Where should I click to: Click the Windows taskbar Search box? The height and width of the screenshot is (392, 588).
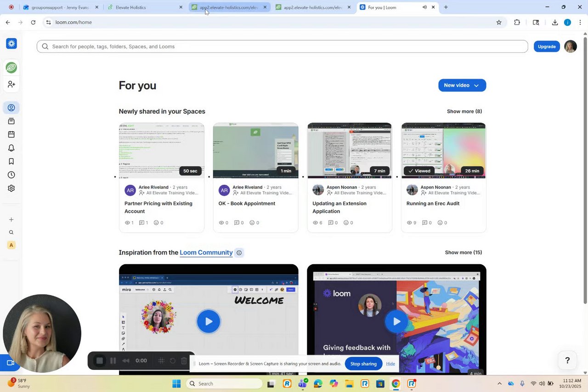point(225,384)
